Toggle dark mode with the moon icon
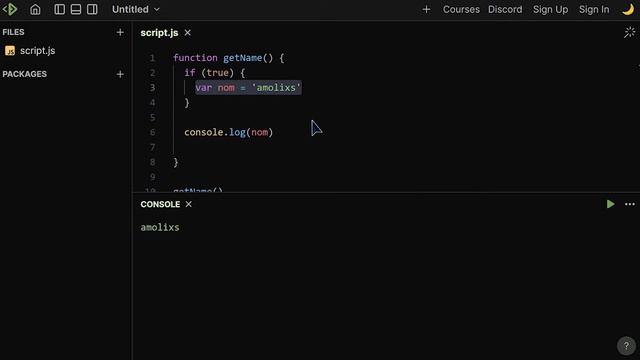640x360 pixels. [x=628, y=9]
